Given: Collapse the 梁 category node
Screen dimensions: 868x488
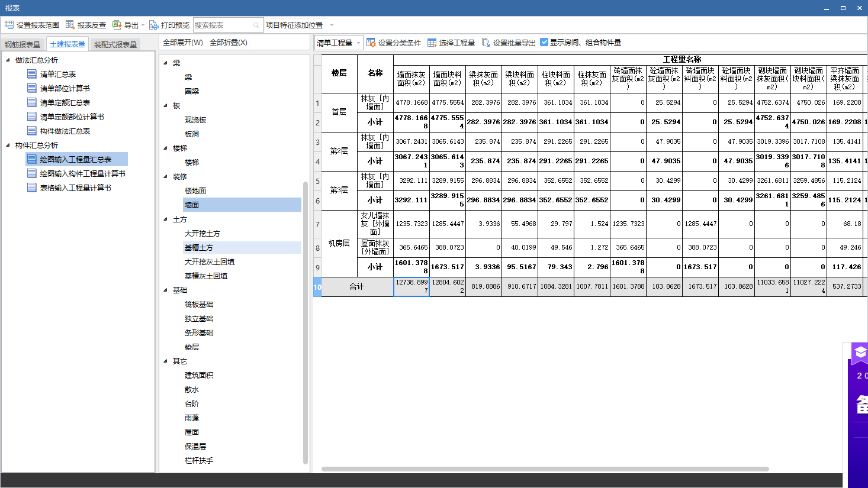Looking at the screenshot, I should (166, 63).
